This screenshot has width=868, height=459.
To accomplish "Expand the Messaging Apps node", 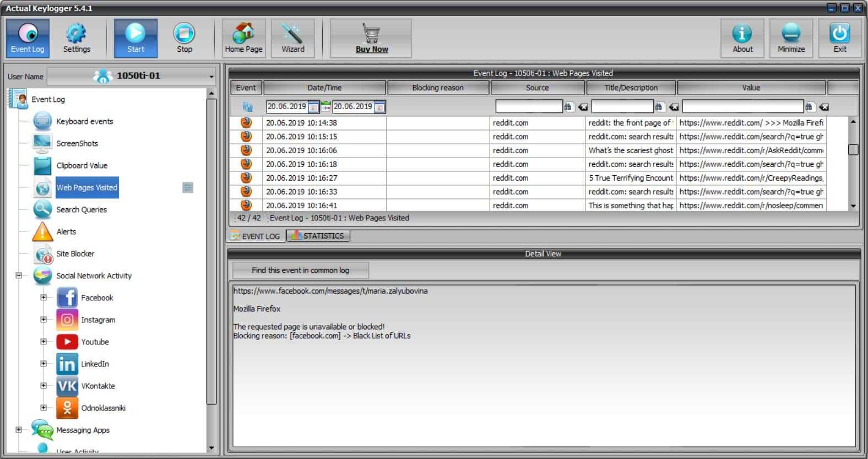I will [x=19, y=430].
